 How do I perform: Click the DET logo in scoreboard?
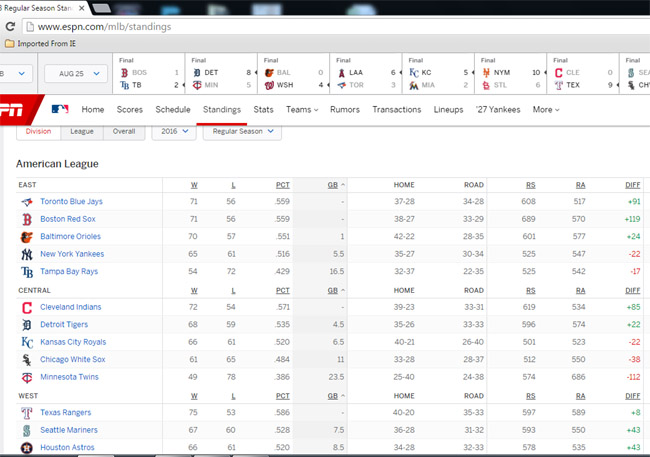(x=197, y=73)
